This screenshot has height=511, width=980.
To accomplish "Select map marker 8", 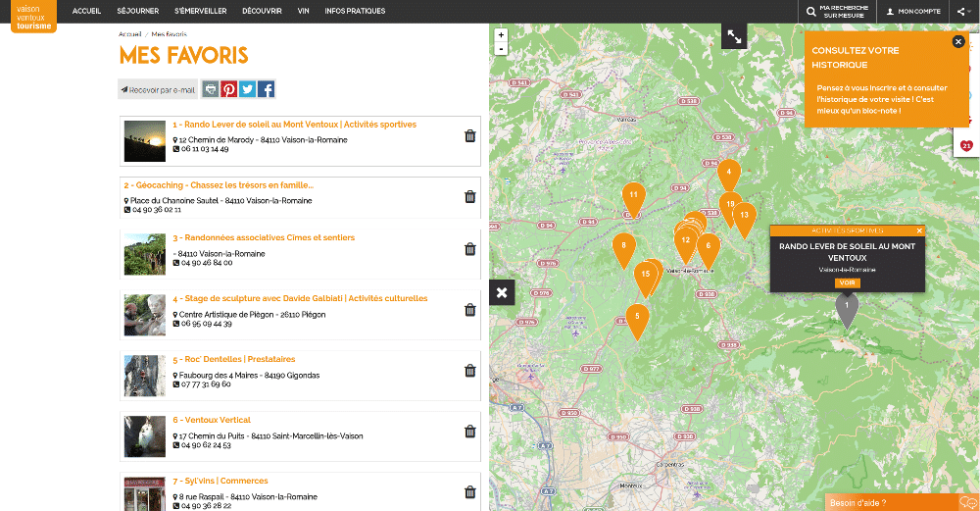I will (623, 249).
